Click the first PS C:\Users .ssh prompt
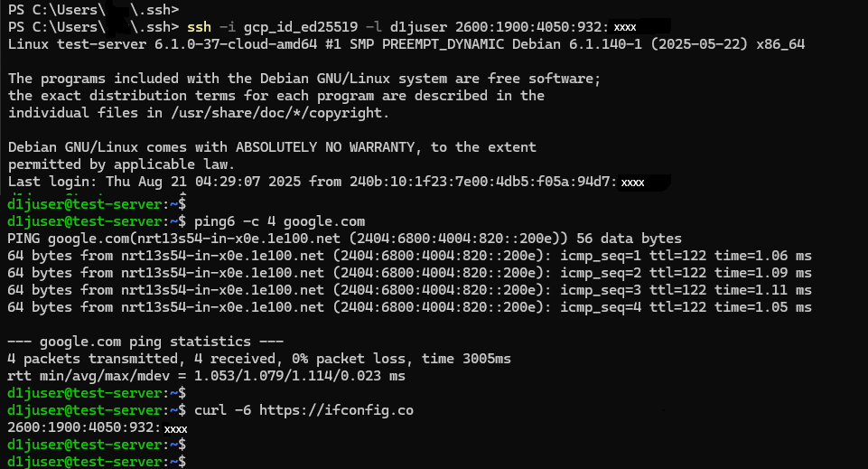Screen dimensions: 868x469 click(x=94, y=9)
